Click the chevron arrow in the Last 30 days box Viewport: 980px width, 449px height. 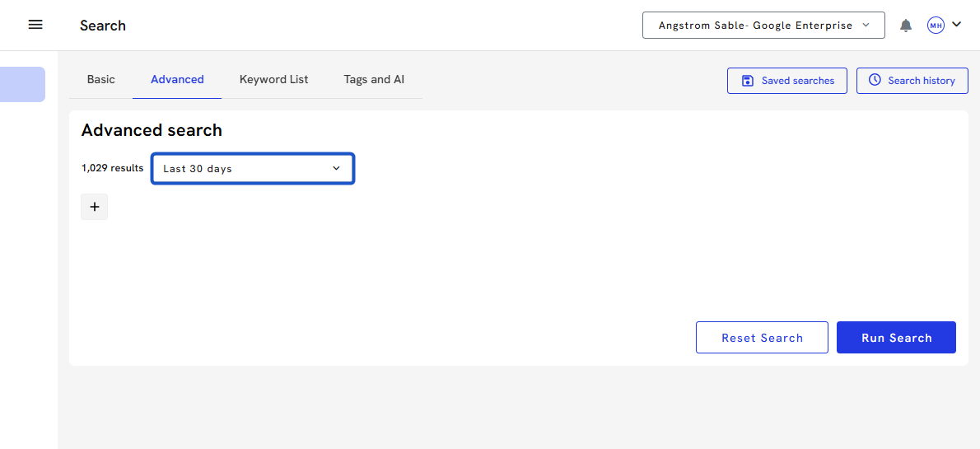pyautogui.click(x=336, y=169)
